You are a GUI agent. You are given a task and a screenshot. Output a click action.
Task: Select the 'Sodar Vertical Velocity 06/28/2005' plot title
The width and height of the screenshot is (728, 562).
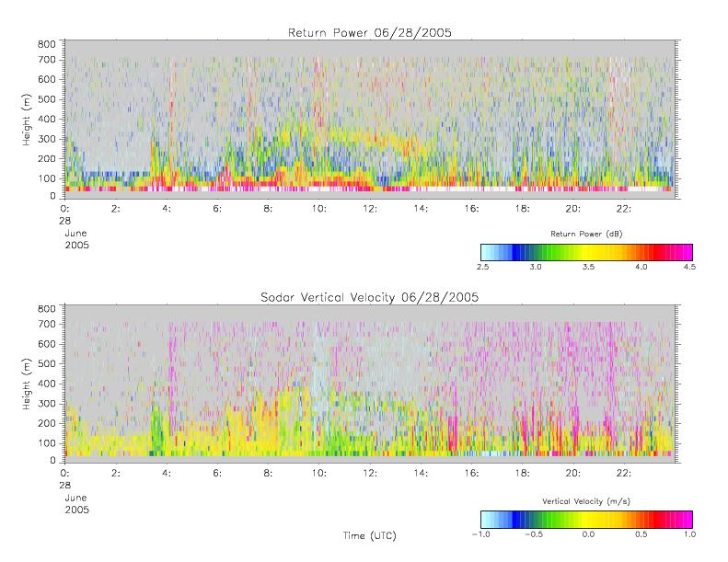(x=370, y=297)
